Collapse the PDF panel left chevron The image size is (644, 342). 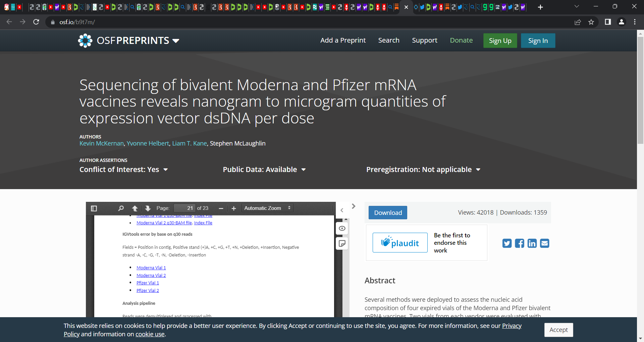[342, 210]
